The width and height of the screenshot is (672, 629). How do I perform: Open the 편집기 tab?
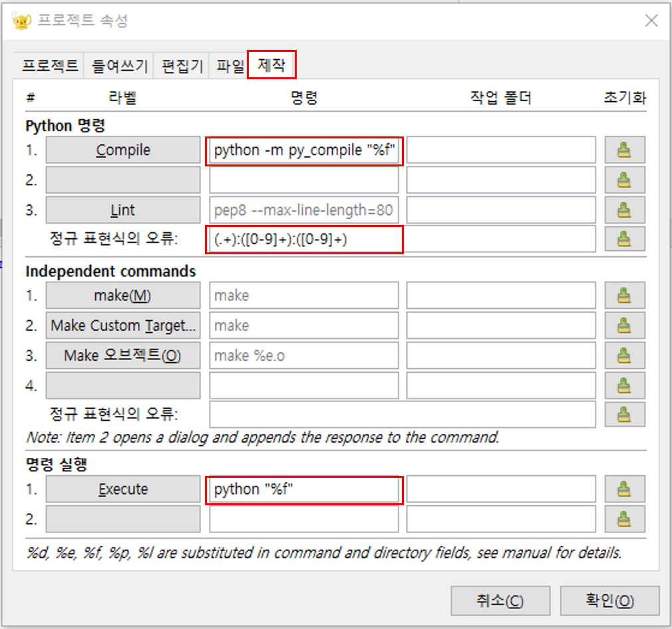(x=182, y=66)
